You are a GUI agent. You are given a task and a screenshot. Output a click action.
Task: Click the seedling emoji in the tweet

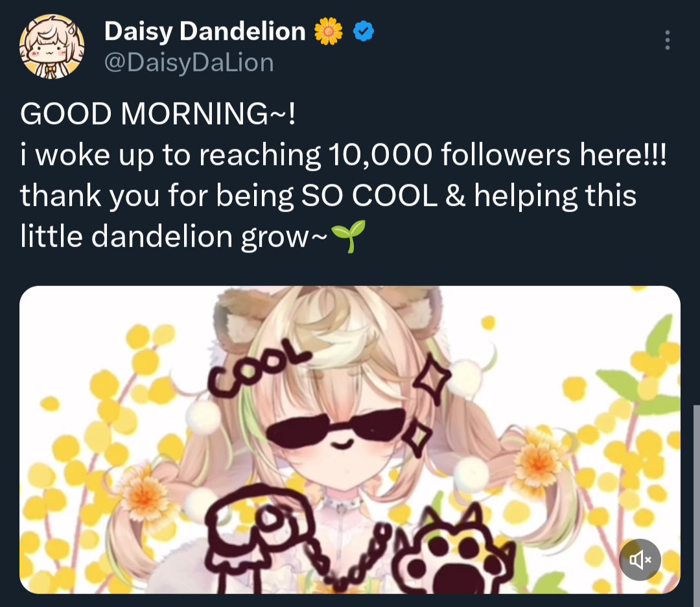point(348,236)
